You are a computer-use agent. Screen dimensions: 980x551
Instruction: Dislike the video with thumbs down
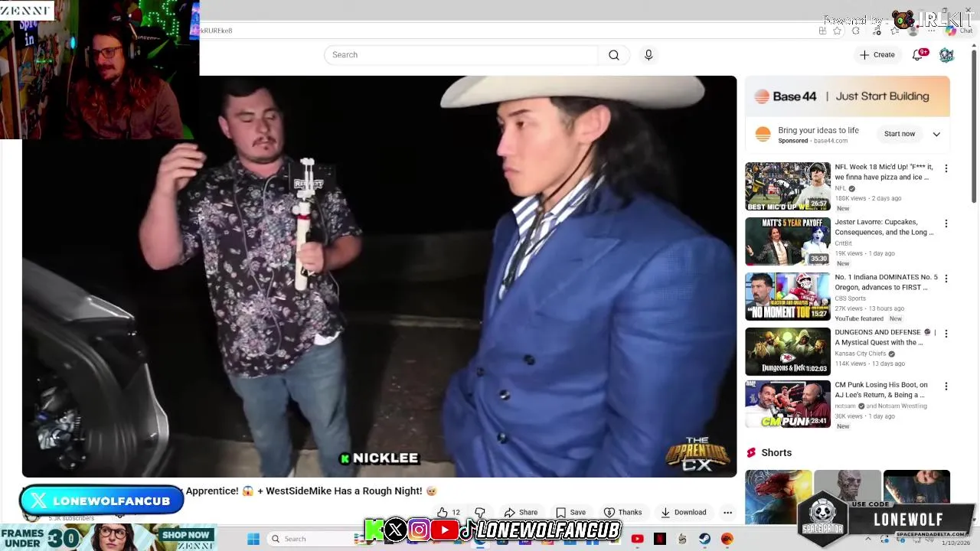pos(480,512)
